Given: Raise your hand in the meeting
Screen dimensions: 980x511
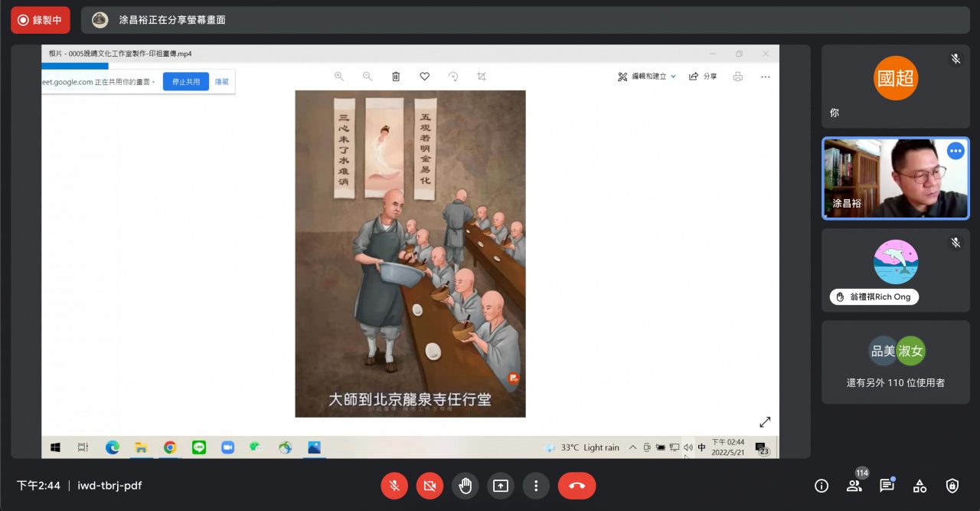Looking at the screenshot, I should [x=465, y=486].
